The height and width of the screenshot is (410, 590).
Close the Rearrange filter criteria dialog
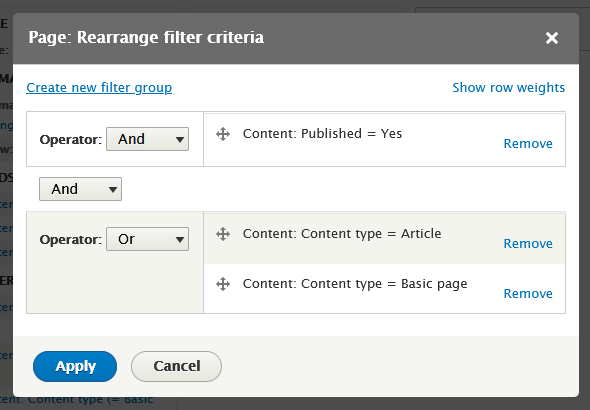click(x=552, y=38)
